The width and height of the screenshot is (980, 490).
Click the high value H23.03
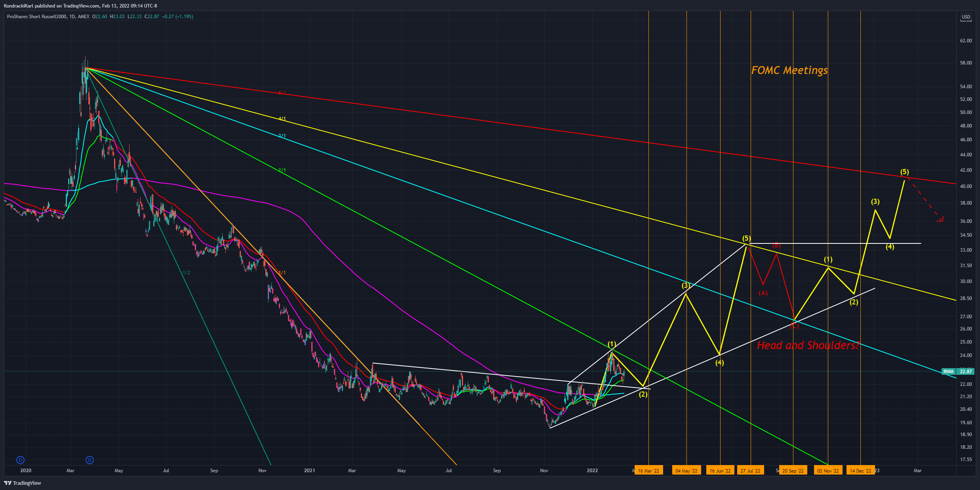[x=117, y=17]
